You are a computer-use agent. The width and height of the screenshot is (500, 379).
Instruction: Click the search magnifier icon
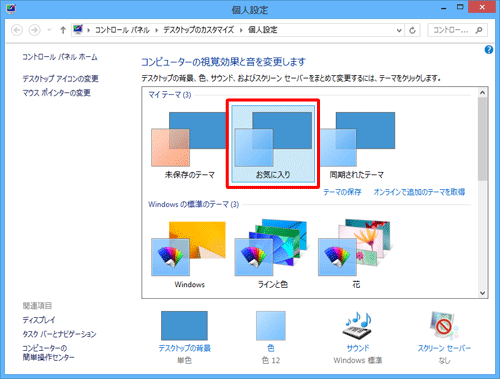coord(479,30)
